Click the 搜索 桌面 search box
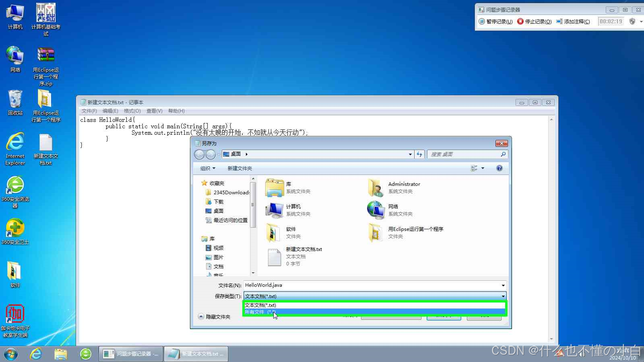This screenshot has width=644, height=362. pyautogui.click(x=463, y=154)
